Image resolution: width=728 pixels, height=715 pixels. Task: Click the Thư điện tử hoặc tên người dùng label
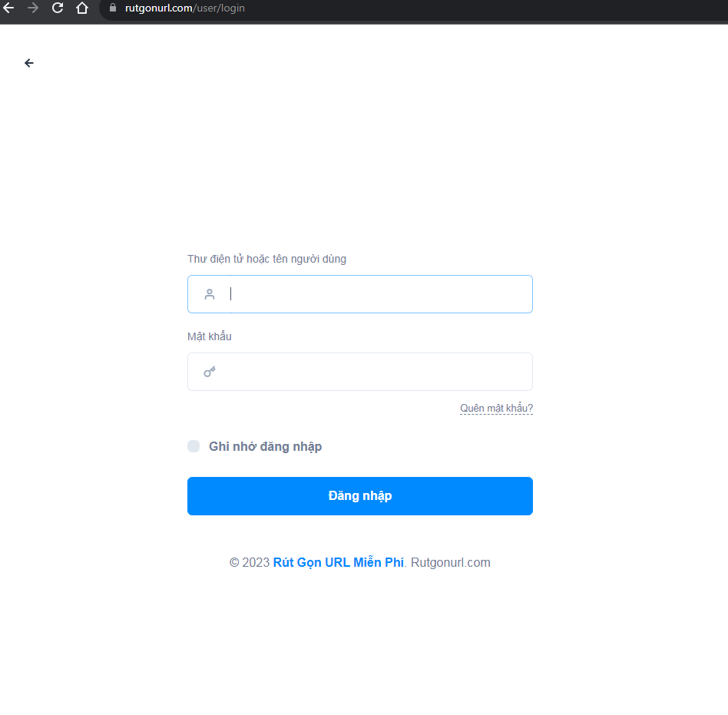coord(266,259)
